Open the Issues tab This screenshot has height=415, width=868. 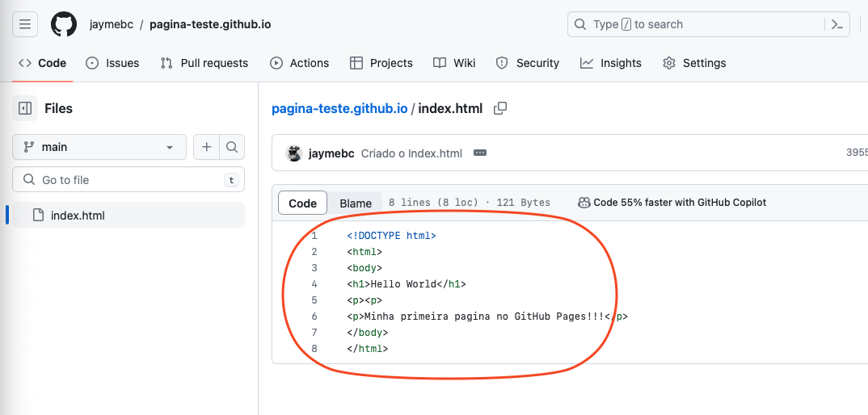112,63
